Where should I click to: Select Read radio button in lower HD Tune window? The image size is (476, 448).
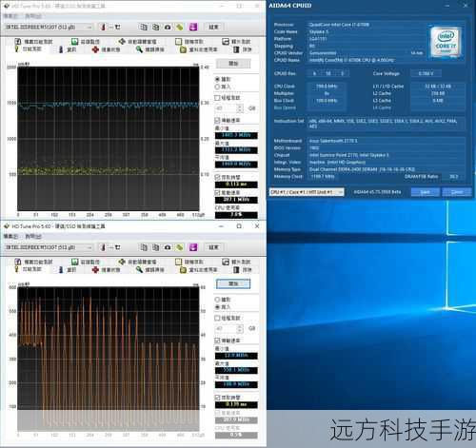click(217, 300)
